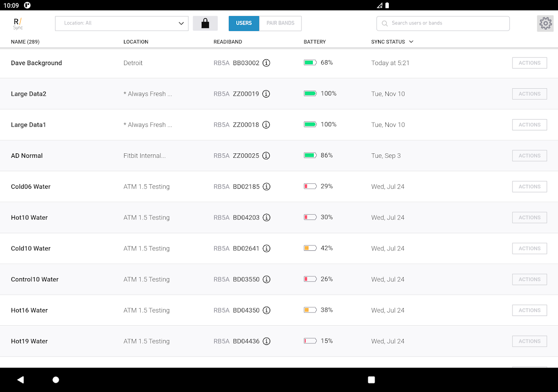Viewport: 558px width, 392px height.
Task: Click the search magnifier icon
Action: [385, 24]
